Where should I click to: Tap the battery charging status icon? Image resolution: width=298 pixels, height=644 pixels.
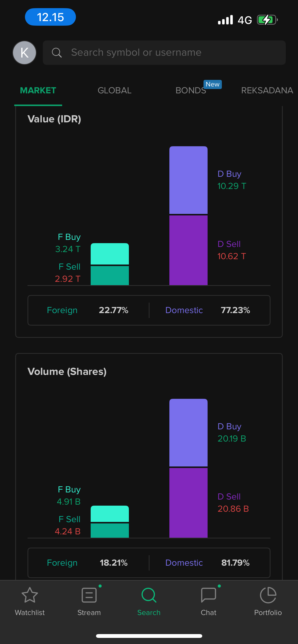pos(267,20)
